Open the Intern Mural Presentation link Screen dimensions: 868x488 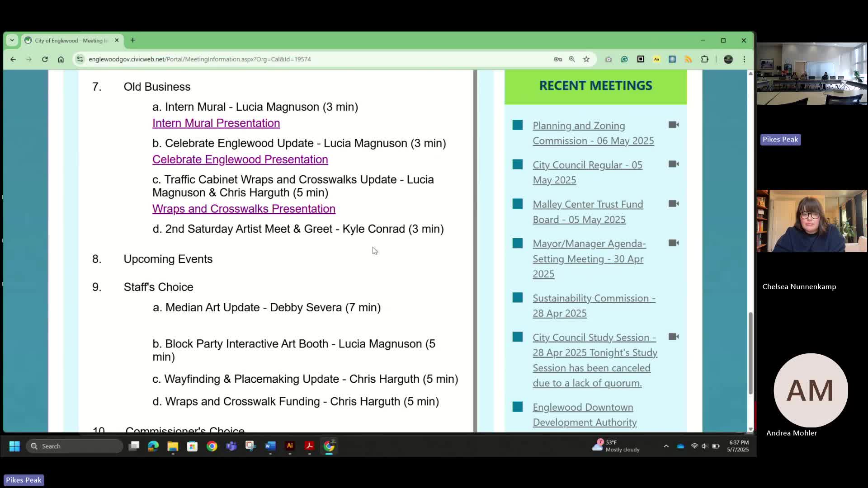coord(216,123)
